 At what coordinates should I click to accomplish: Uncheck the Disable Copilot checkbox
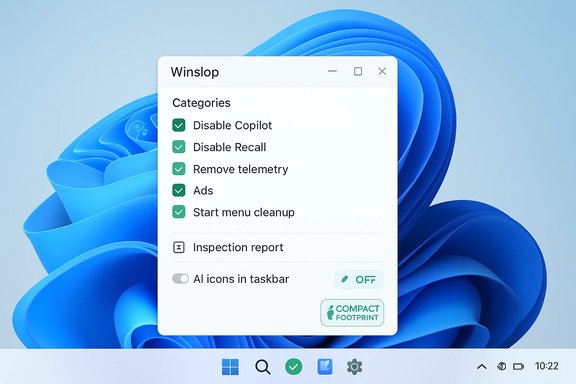(179, 125)
